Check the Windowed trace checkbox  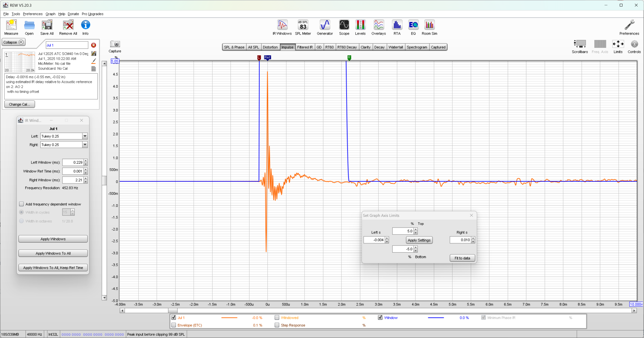pyautogui.click(x=277, y=317)
